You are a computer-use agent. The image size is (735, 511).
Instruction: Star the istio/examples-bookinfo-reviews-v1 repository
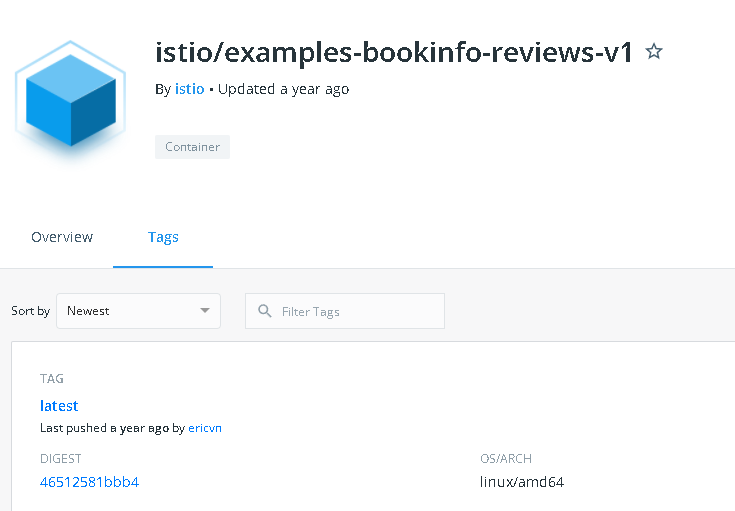(653, 51)
